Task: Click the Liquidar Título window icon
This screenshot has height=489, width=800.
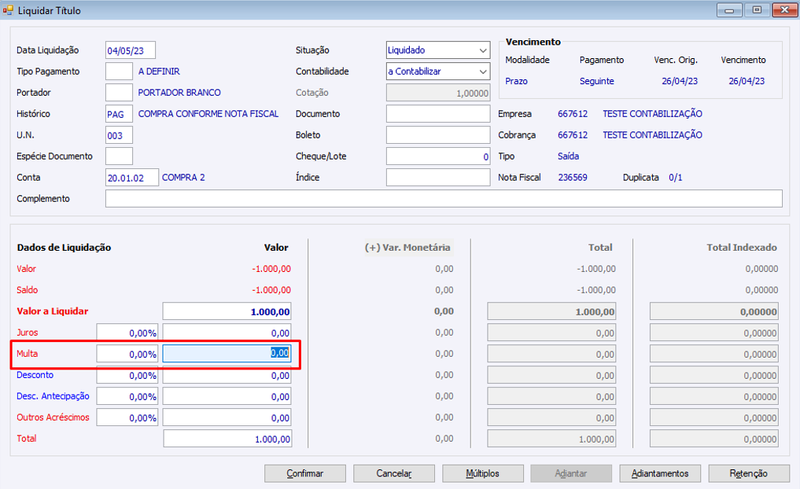Action: point(8,10)
